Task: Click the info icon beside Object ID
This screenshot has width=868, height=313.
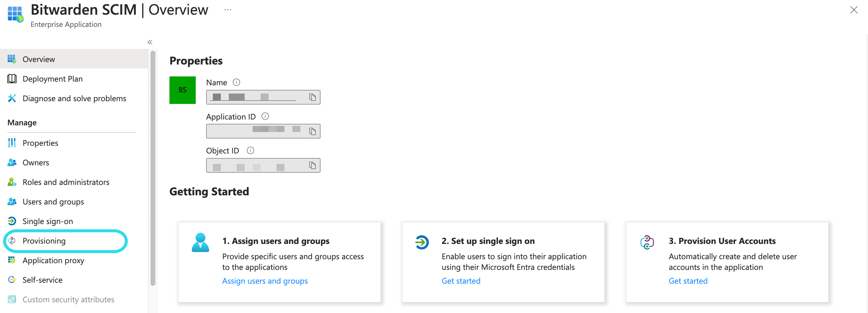Action: (x=250, y=151)
